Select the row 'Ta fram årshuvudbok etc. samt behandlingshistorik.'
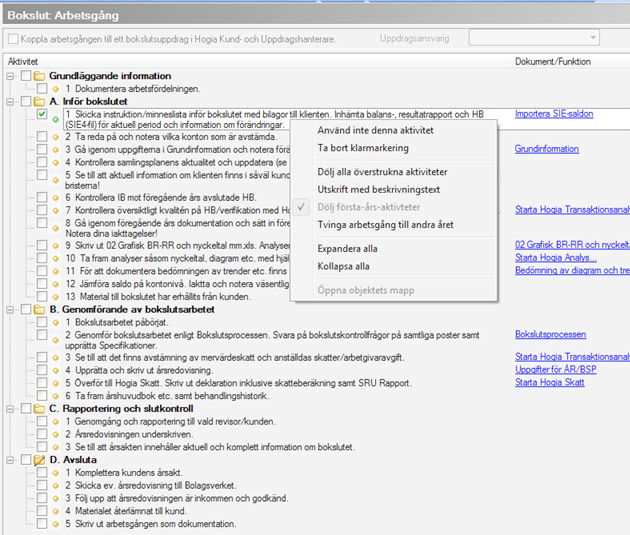The height and width of the screenshot is (535, 630). [x=167, y=396]
